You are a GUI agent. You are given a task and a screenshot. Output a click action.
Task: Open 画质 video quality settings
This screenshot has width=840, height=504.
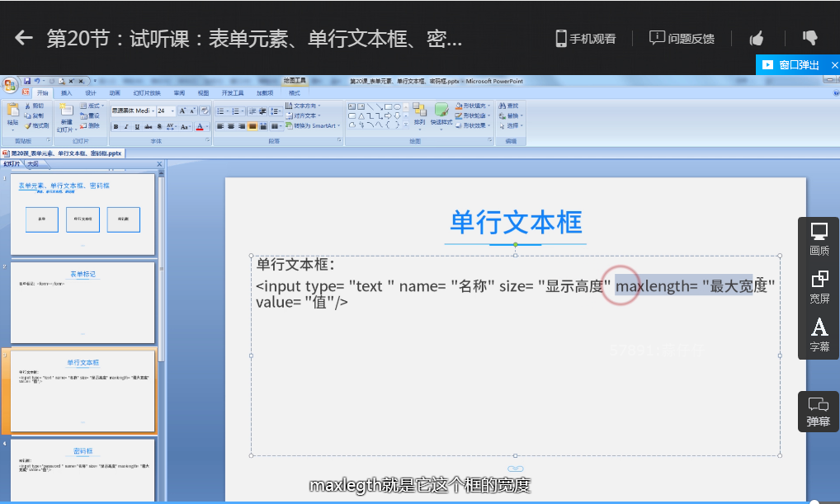pyautogui.click(x=819, y=240)
